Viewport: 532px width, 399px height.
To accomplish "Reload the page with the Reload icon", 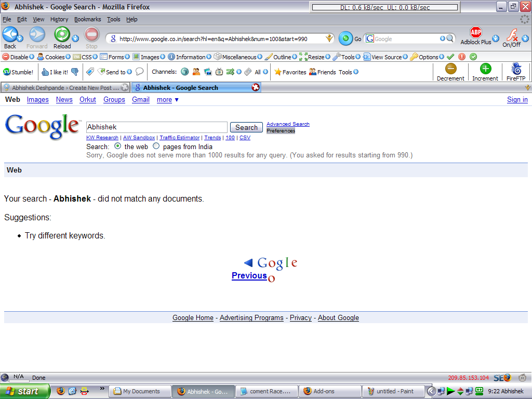I will point(62,35).
